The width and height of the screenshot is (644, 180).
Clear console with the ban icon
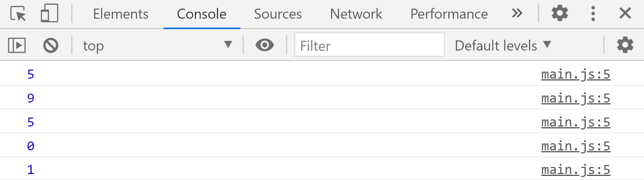[51, 46]
